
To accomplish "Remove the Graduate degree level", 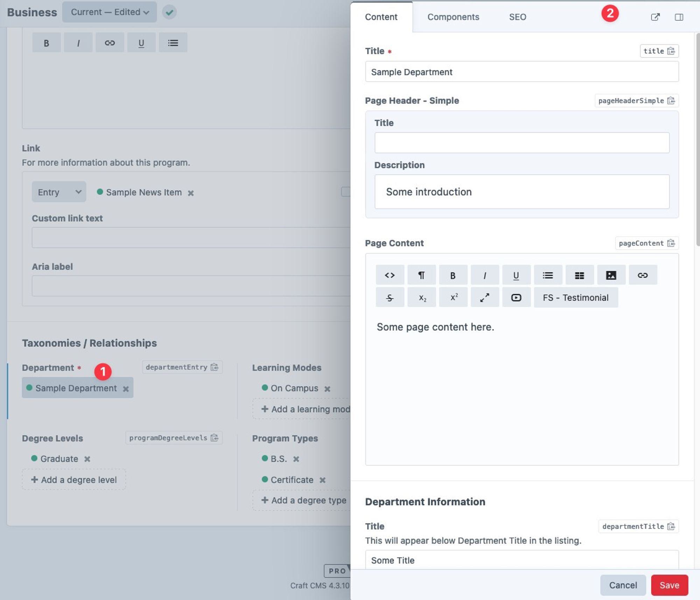I will [87, 459].
